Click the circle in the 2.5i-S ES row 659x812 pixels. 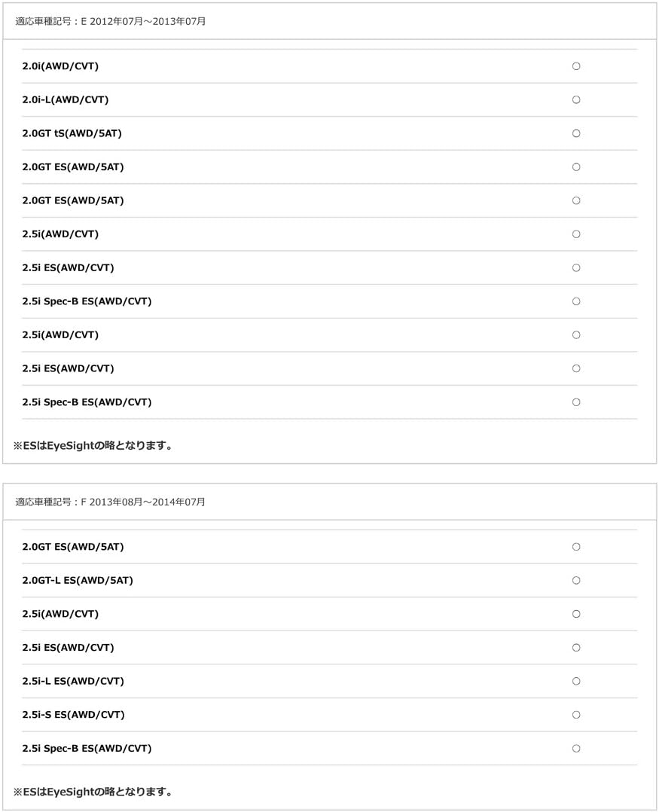(x=576, y=715)
